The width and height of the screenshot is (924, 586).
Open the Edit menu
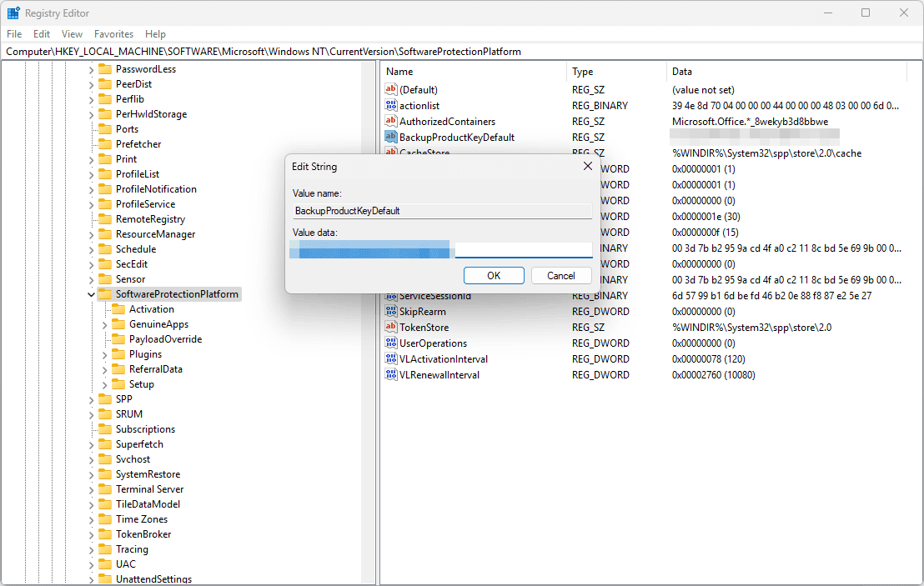pos(42,34)
